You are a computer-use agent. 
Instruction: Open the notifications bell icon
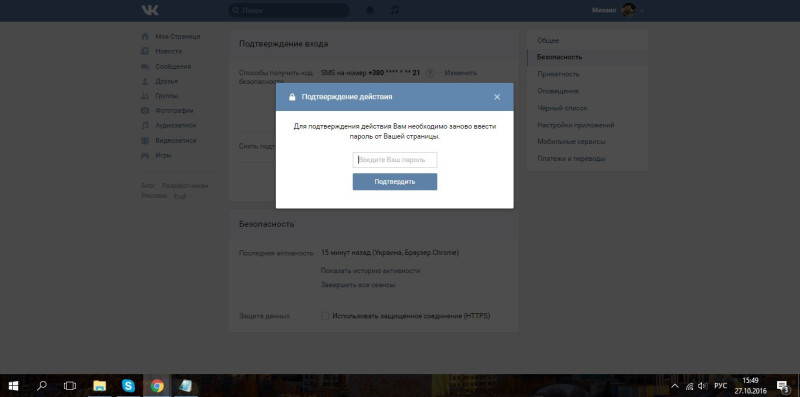[370, 10]
